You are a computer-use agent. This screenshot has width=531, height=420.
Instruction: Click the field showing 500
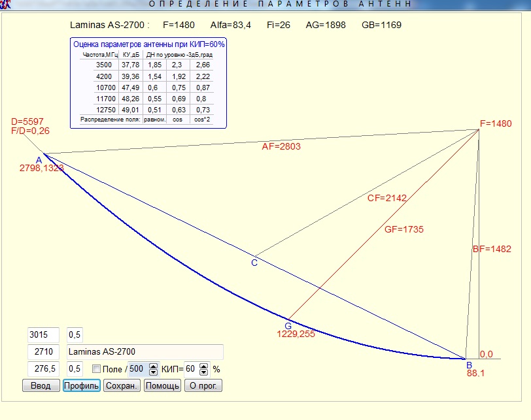[x=139, y=369]
